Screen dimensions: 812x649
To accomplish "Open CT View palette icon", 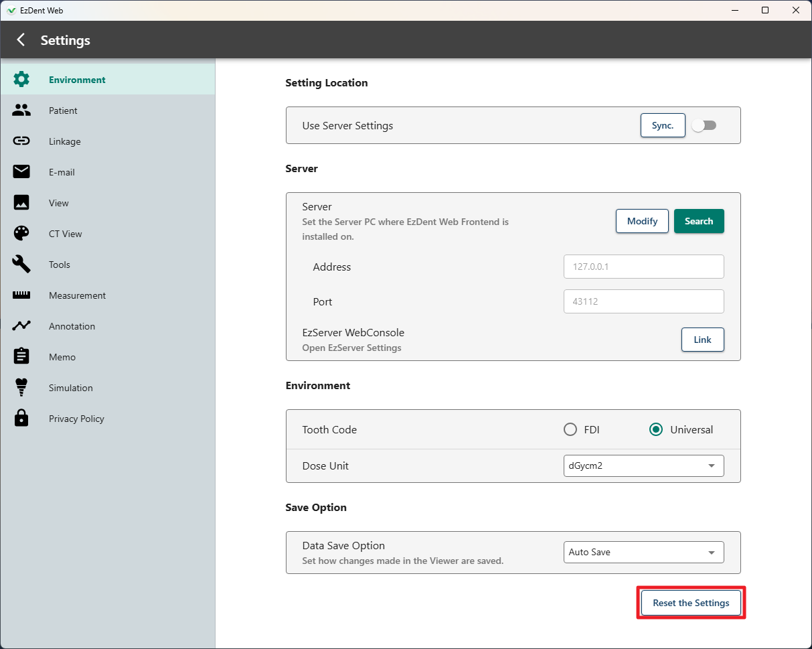I will 21,234.
